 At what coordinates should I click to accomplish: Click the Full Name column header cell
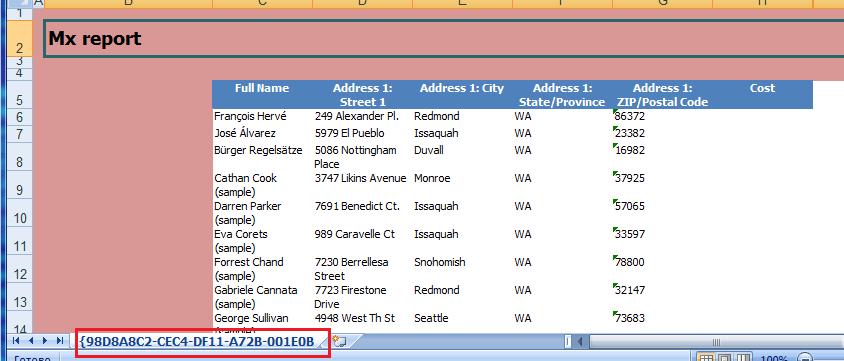coord(262,95)
